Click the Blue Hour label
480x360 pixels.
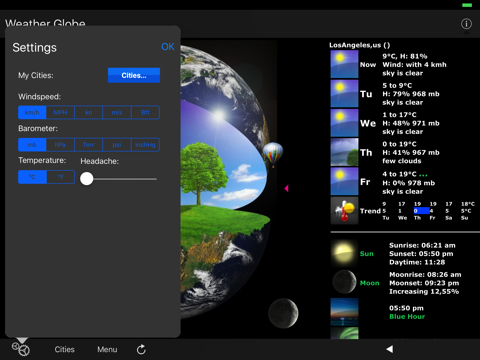click(x=407, y=316)
